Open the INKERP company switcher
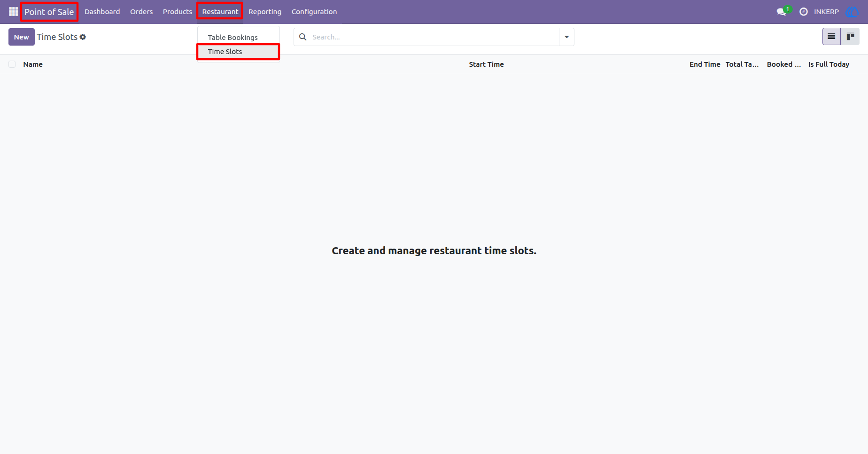 point(826,12)
